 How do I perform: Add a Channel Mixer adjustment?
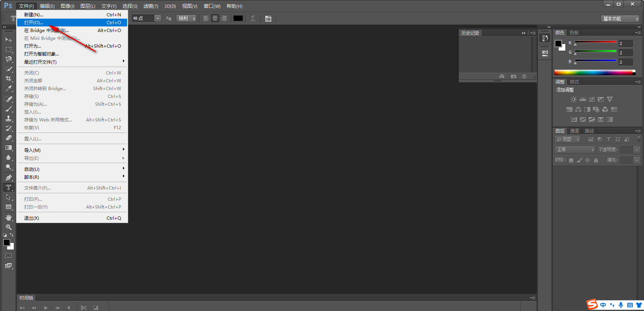click(605, 110)
